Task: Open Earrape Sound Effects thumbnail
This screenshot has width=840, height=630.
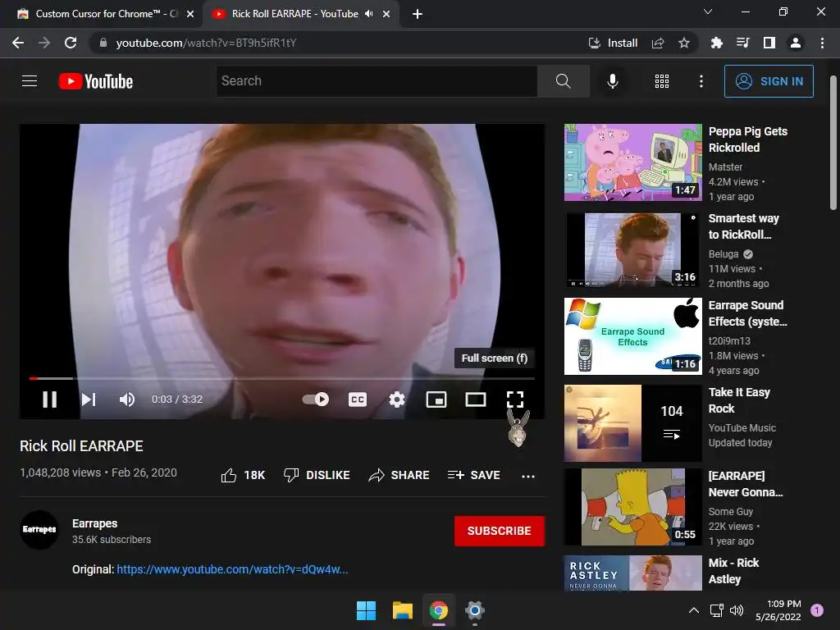Action: click(632, 336)
